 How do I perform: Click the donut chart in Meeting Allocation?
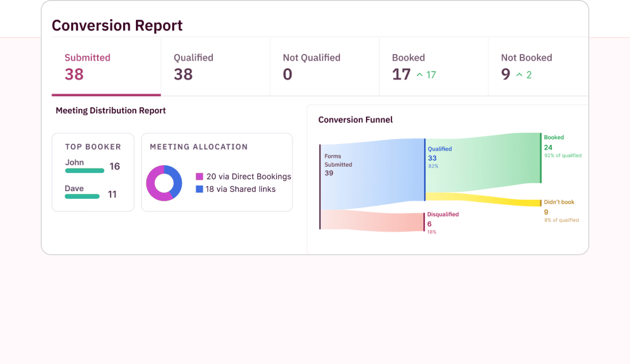[164, 183]
